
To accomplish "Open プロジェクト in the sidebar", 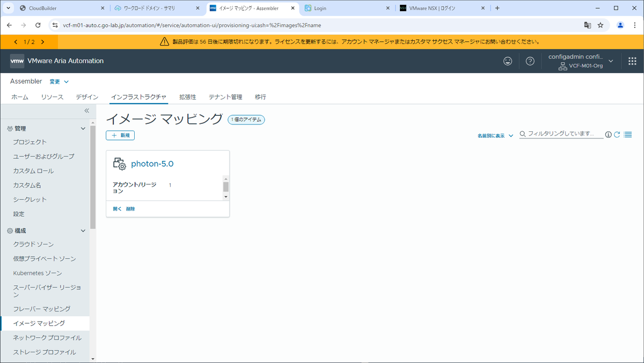I will [x=30, y=142].
